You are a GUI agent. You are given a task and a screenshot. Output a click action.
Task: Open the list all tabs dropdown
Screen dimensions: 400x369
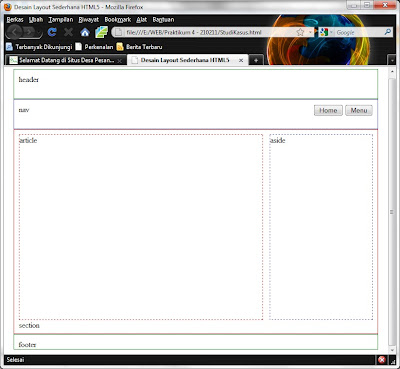click(392, 60)
